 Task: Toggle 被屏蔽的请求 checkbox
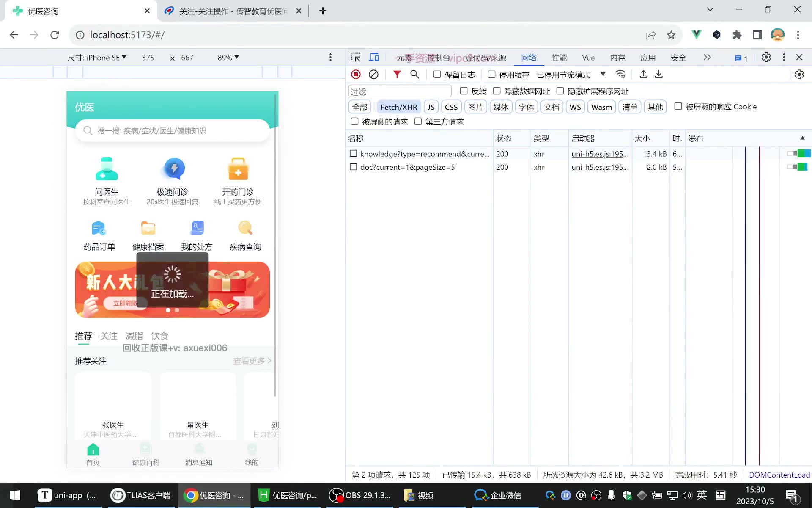(355, 121)
